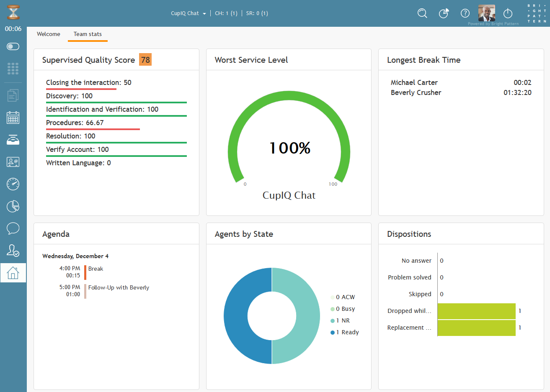Click the Wednesday, December 4 date heading

point(75,256)
